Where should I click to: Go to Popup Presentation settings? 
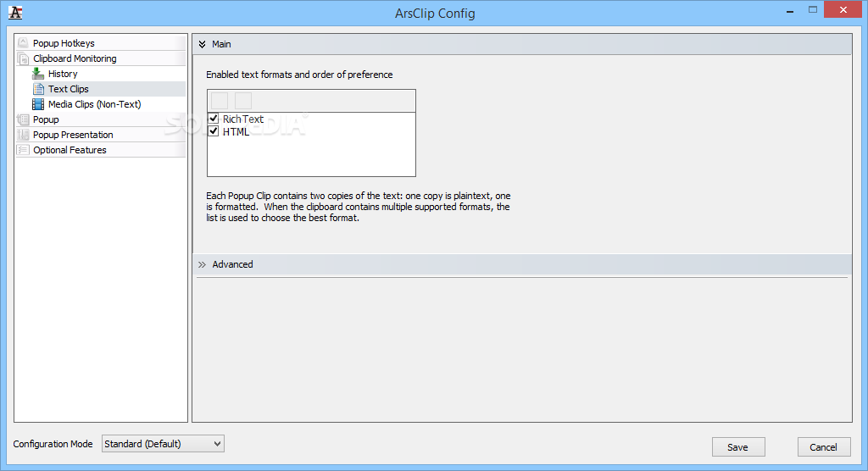pyautogui.click(x=101, y=135)
